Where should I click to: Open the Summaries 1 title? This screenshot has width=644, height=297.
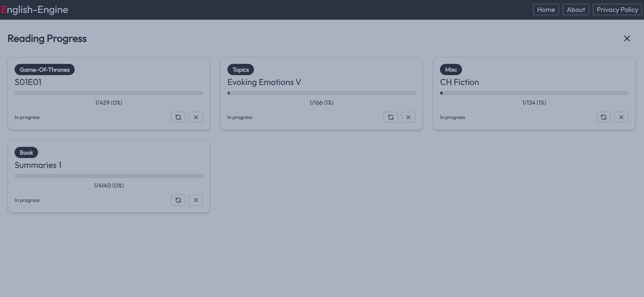coord(38,165)
